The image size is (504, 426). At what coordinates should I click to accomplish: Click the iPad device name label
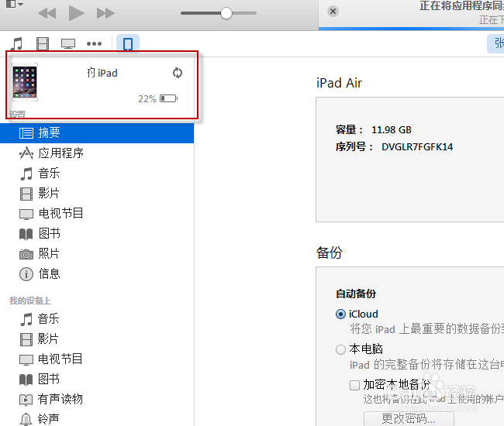tap(102, 73)
